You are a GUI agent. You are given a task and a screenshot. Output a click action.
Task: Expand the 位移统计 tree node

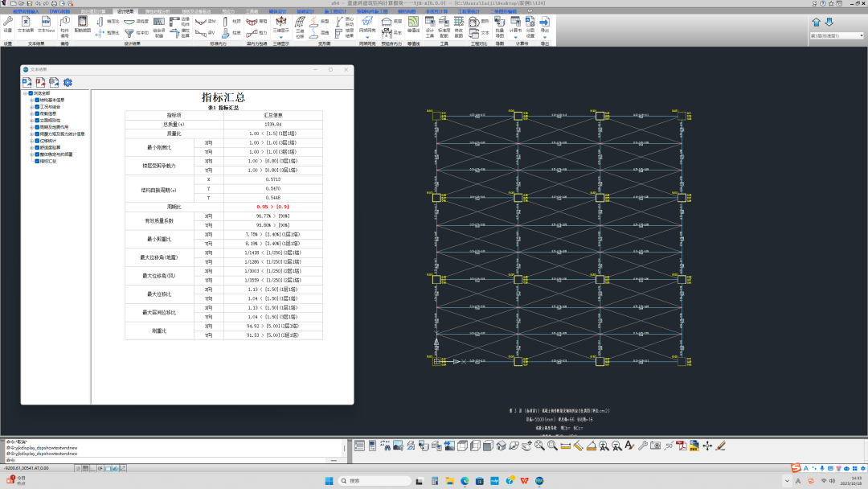pyautogui.click(x=31, y=141)
